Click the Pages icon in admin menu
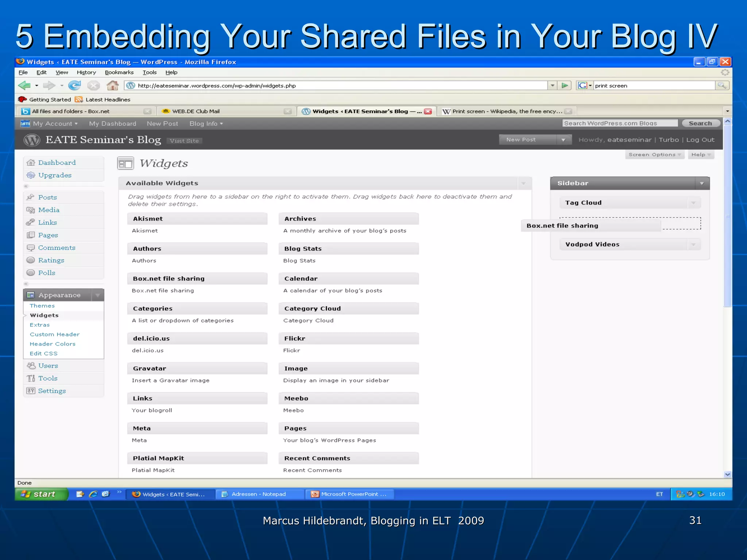 31,235
